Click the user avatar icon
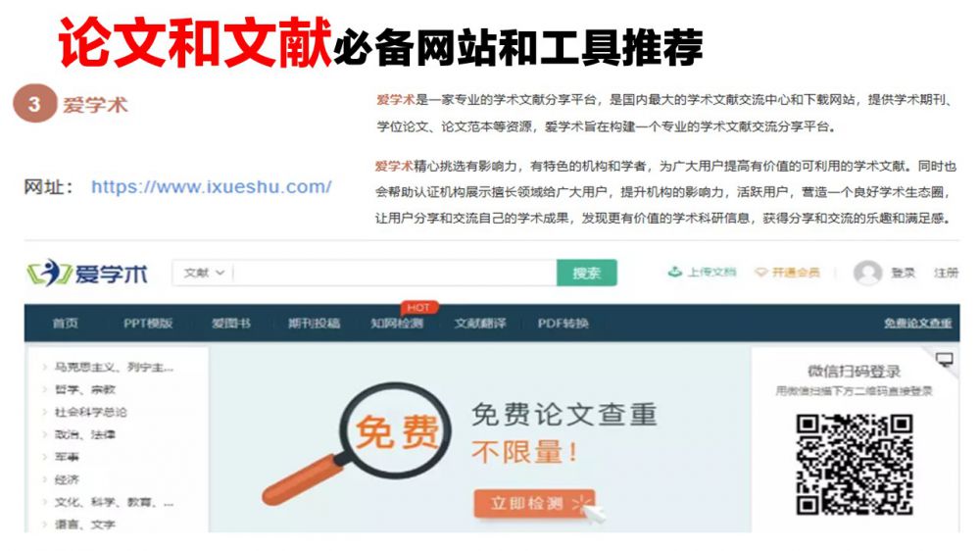This screenshot has height=551, width=980. click(867, 273)
